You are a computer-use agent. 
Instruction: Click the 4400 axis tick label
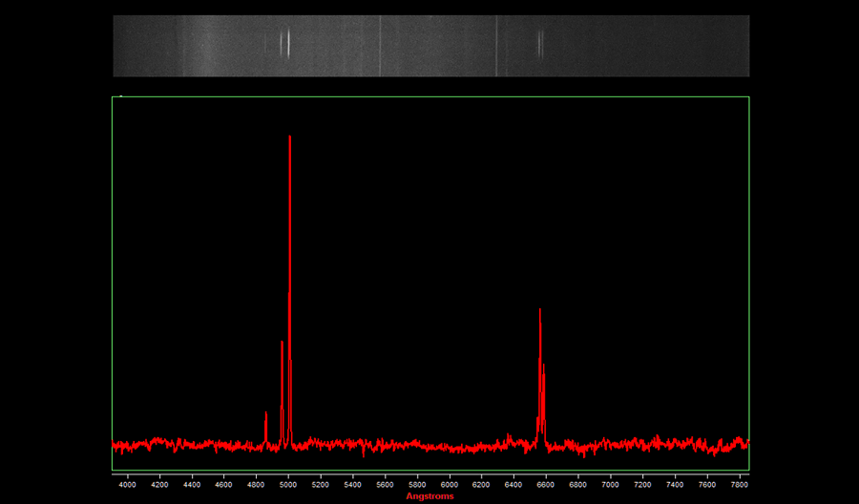[192, 485]
